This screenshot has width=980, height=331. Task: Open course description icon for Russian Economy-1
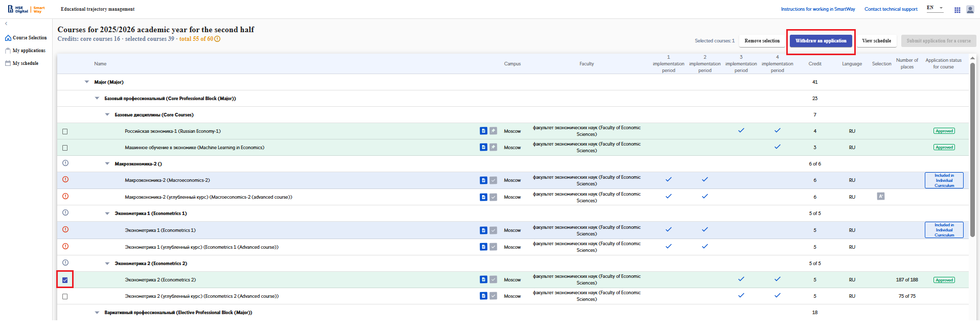[x=483, y=131]
